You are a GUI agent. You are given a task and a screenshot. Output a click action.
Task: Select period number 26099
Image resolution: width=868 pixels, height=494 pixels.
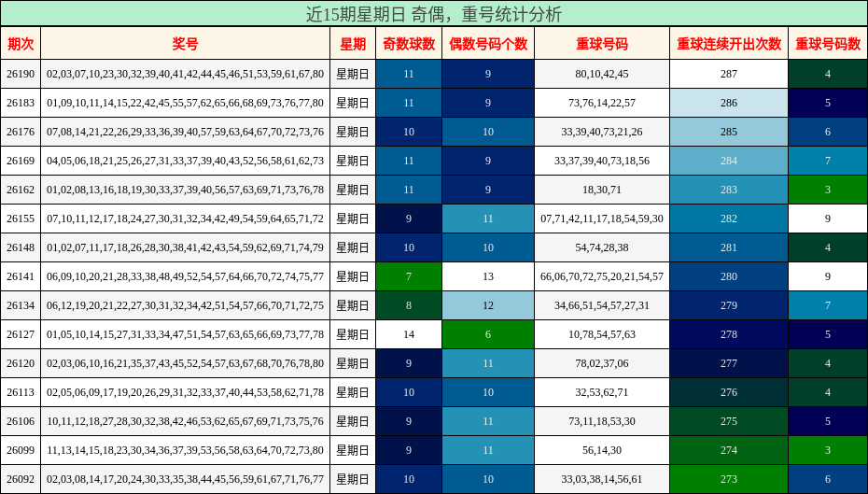21,450
